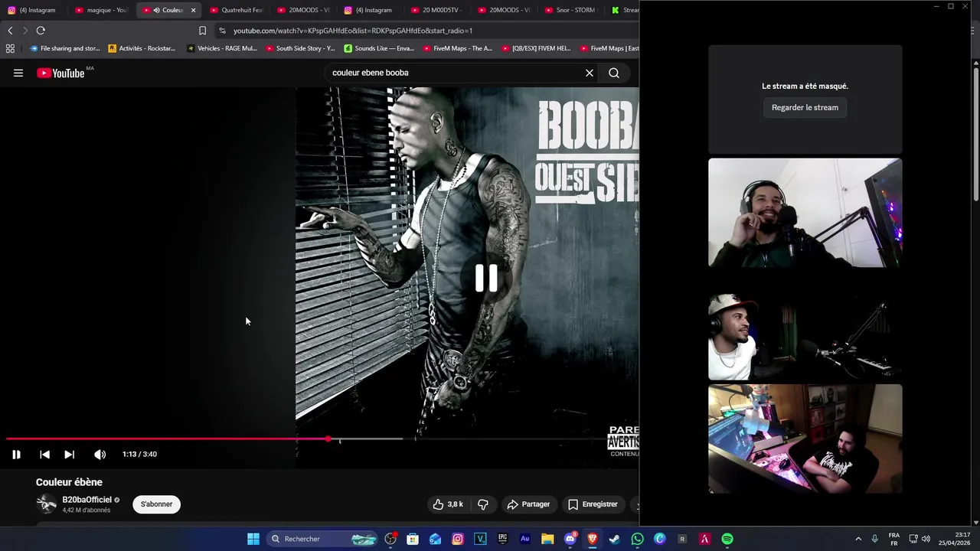Switch to the first Instagram tab

point(32,10)
